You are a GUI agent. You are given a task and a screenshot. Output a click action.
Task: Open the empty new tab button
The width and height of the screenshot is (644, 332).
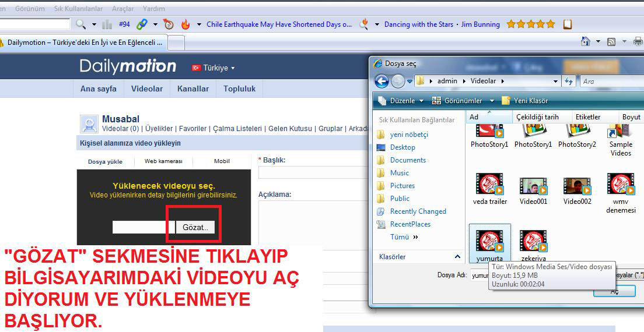(x=176, y=43)
